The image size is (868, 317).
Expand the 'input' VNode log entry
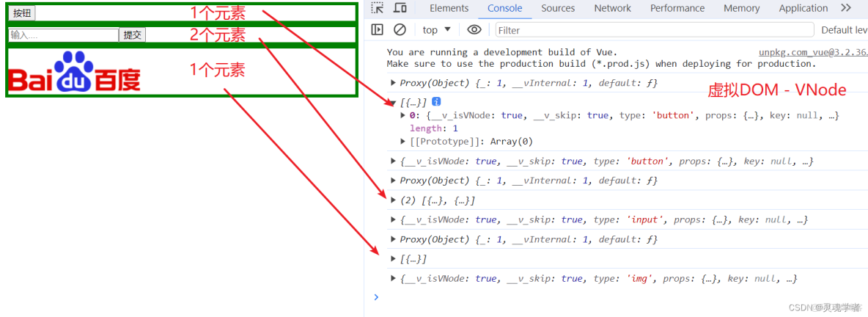393,220
